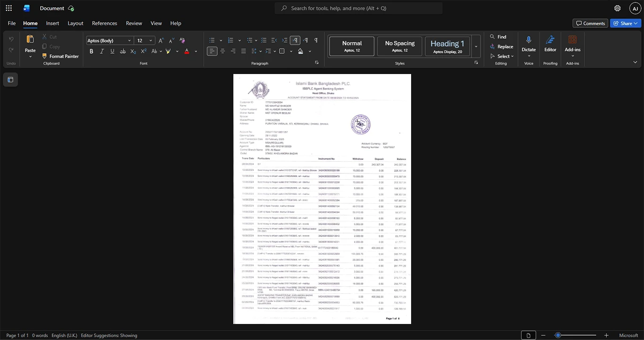Click the Redo arrow icon
The image size is (644, 340).
[11, 51]
